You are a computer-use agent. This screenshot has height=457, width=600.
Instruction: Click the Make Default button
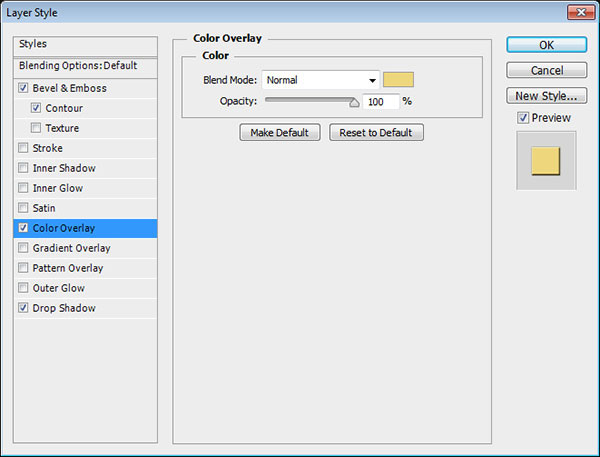pyautogui.click(x=280, y=132)
